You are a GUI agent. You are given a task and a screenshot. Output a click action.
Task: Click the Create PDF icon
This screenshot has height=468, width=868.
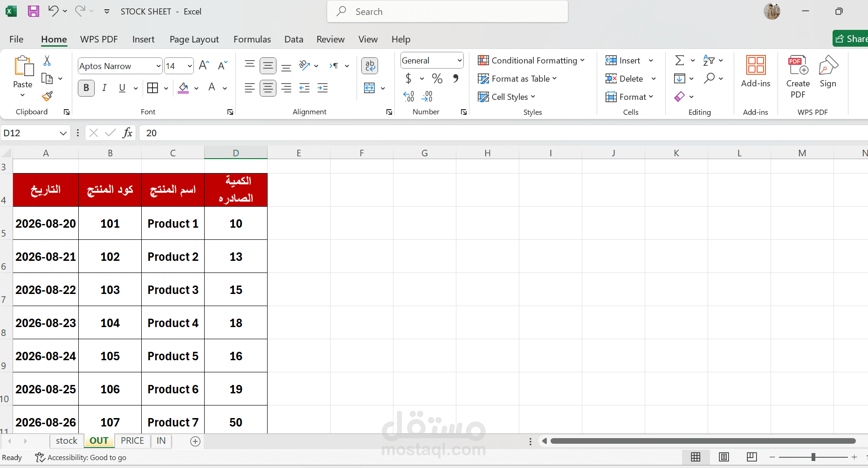[x=798, y=65]
